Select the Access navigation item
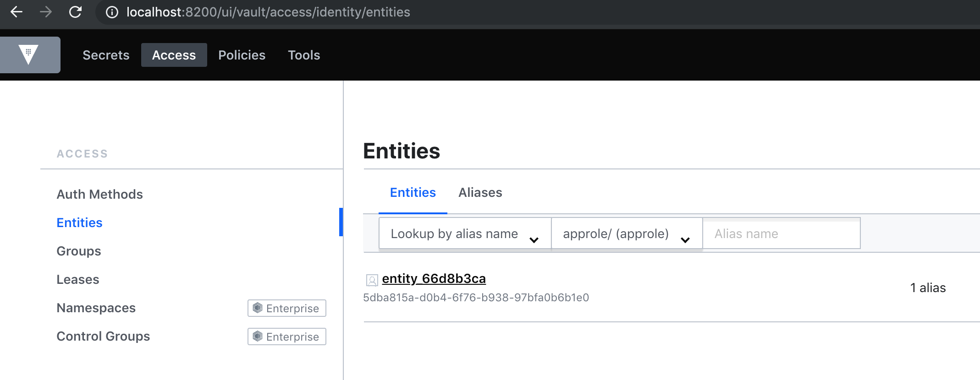Screen dimensions: 980x380 coord(174,55)
